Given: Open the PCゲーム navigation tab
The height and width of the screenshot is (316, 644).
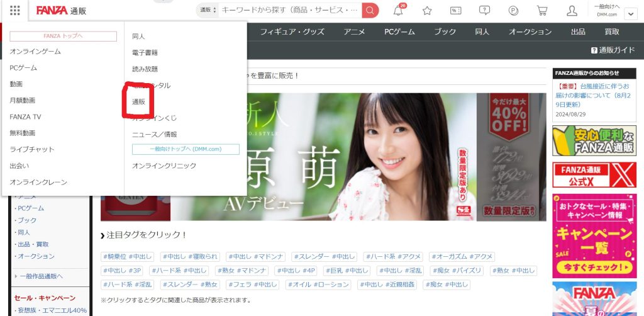Looking at the screenshot, I should click(x=400, y=31).
